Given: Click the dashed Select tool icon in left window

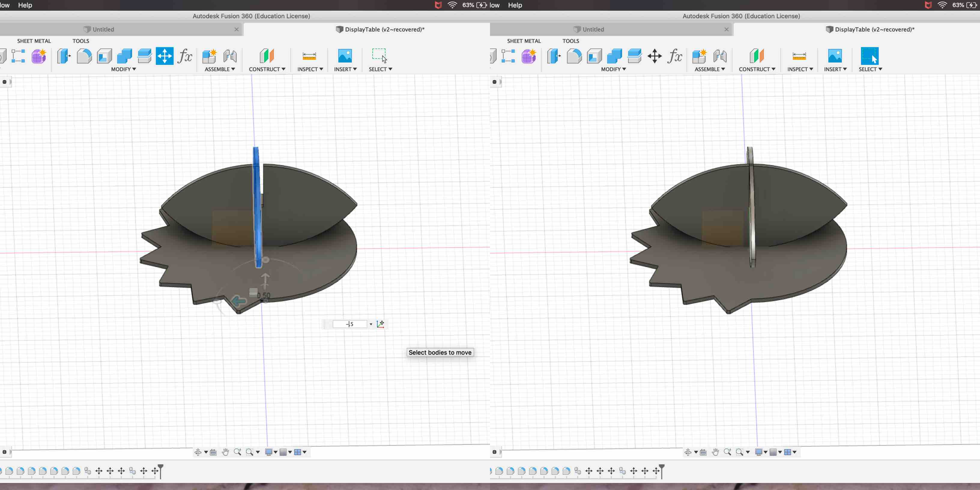Looking at the screenshot, I should (x=379, y=56).
